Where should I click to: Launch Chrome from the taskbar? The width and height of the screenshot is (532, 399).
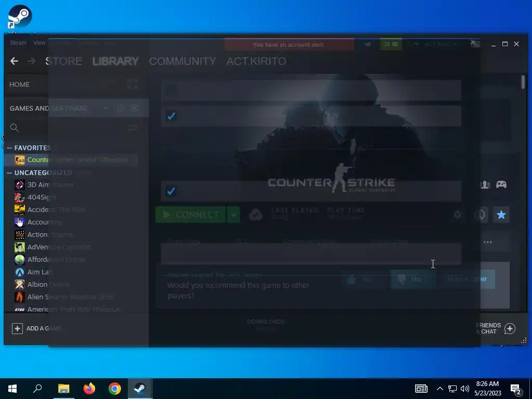(115, 389)
